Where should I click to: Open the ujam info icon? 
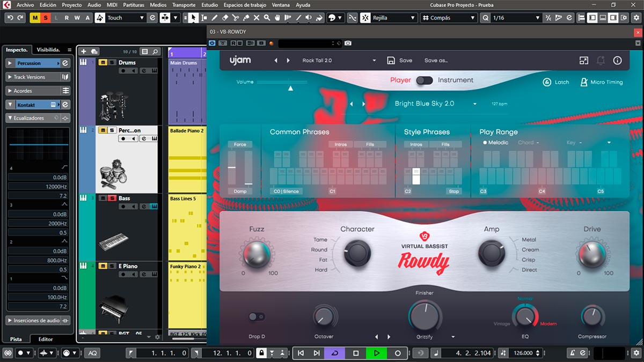(617, 61)
